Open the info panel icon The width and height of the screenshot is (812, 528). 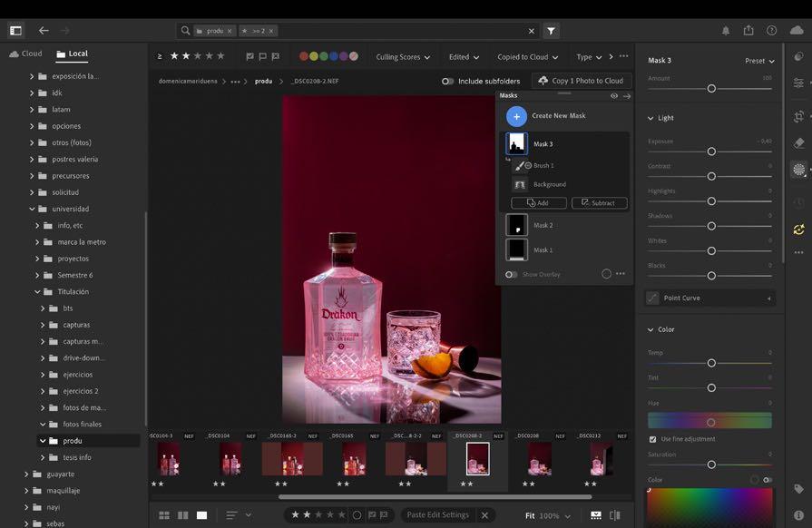[x=798, y=515]
